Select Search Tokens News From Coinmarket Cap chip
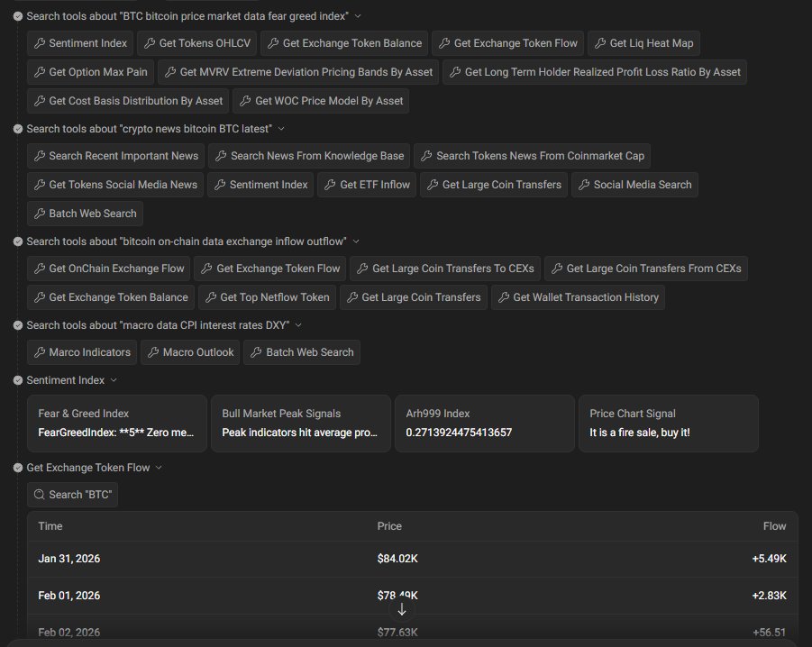The image size is (812, 647). (x=533, y=156)
